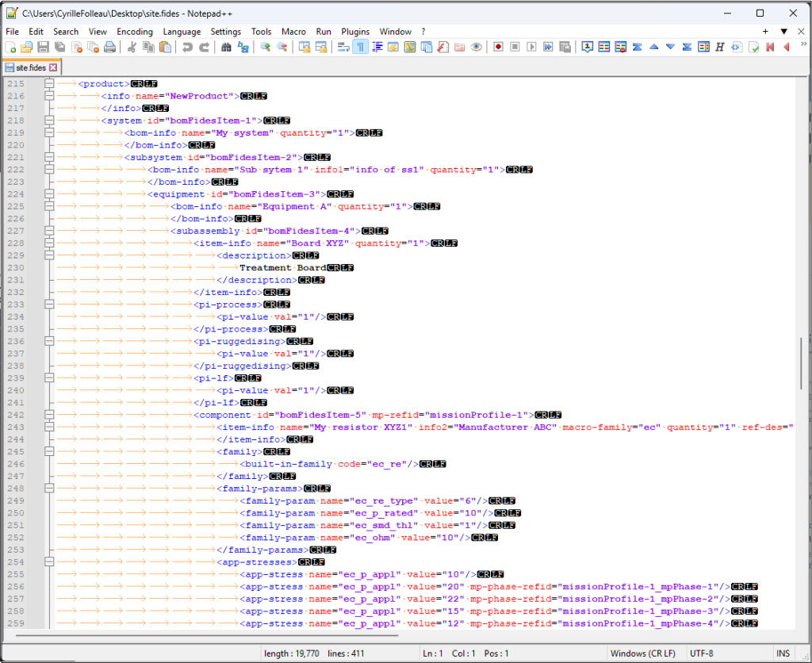Open the Plugins menu
Image resolution: width=812 pixels, height=663 pixels.
355,32
